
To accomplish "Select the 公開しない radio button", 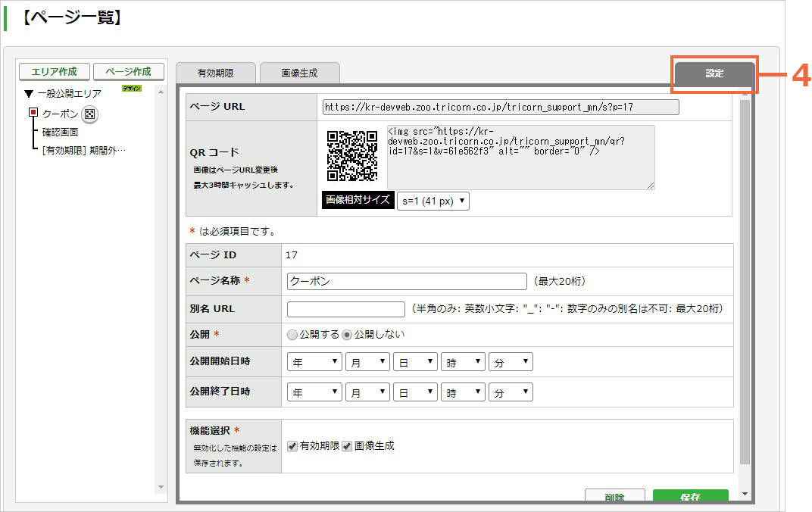I will [x=347, y=335].
